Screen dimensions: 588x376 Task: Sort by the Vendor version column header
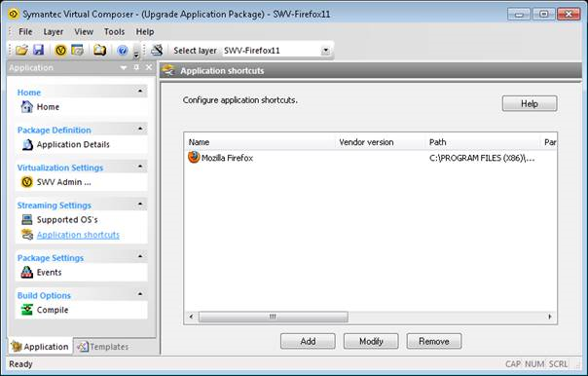click(x=381, y=142)
